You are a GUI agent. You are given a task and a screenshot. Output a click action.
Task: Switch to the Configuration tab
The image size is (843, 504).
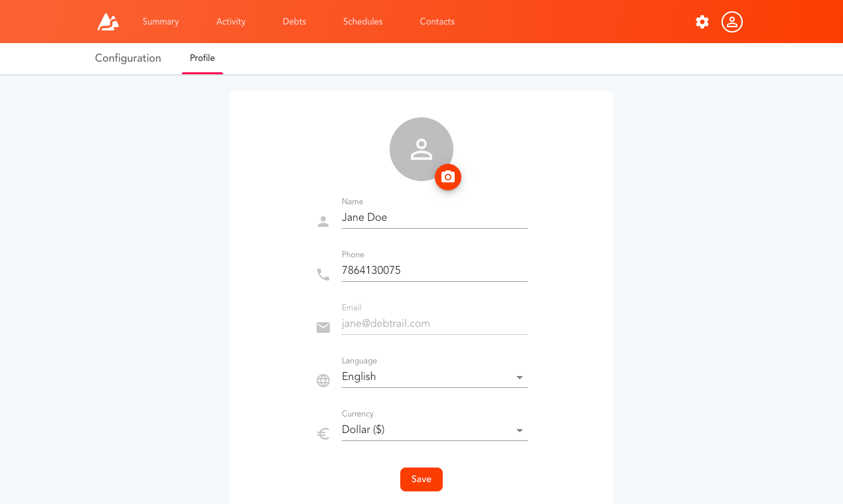(x=127, y=58)
